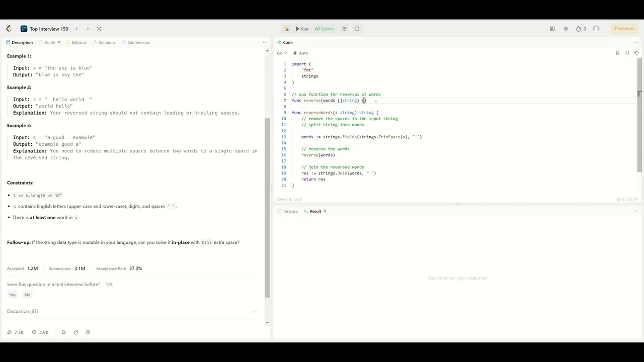Image resolution: width=644 pixels, height=362 pixels.
Task: Open code panel more options menu
Action: (636, 42)
